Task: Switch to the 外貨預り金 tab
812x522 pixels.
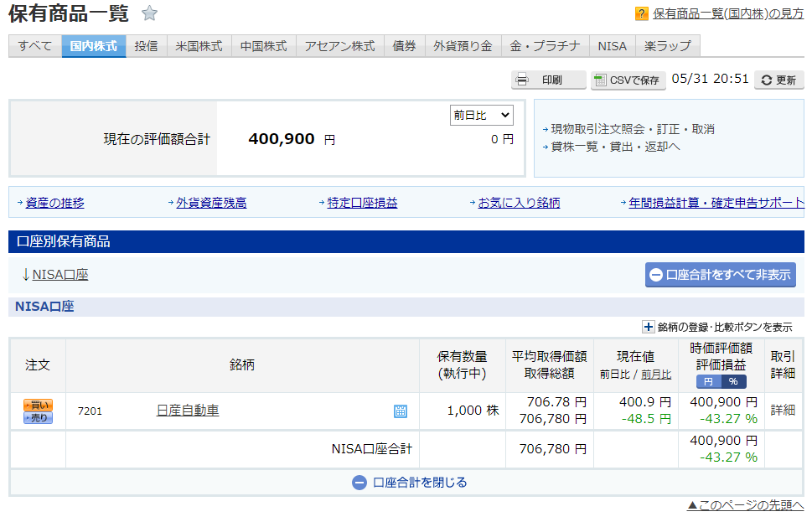Action: 463,46
